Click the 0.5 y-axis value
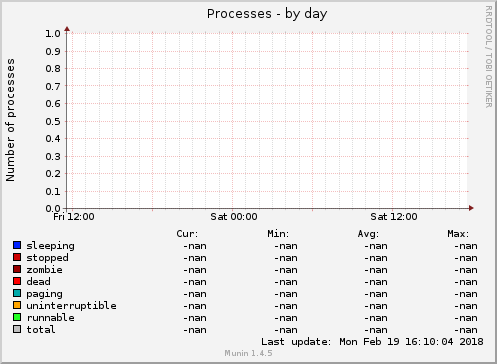This screenshot has height=364, width=497. [x=53, y=121]
